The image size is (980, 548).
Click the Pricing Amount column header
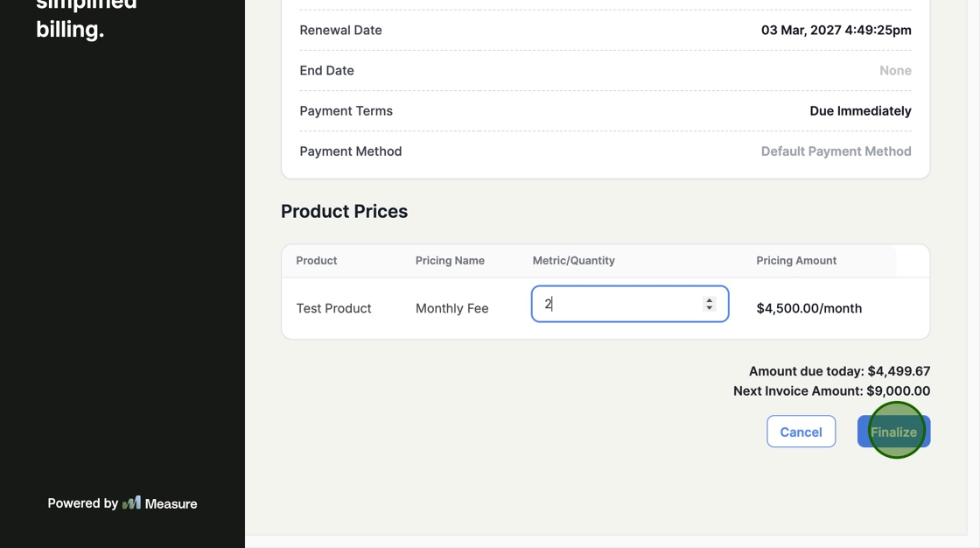pyautogui.click(x=796, y=260)
